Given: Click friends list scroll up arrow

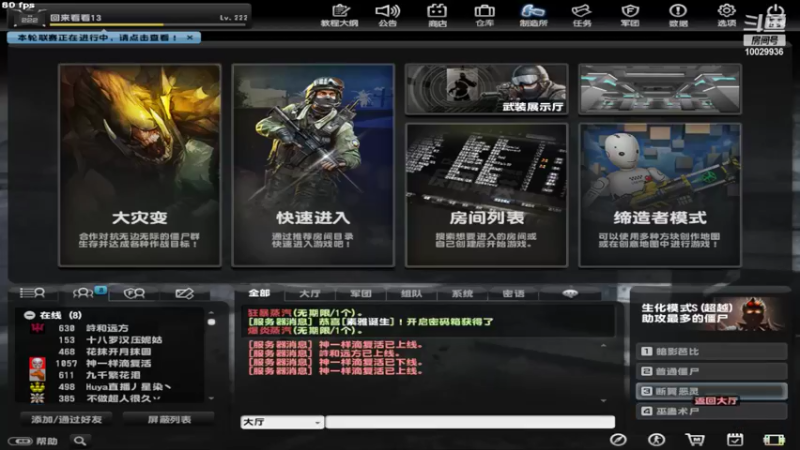Looking at the screenshot, I should 211,313.
